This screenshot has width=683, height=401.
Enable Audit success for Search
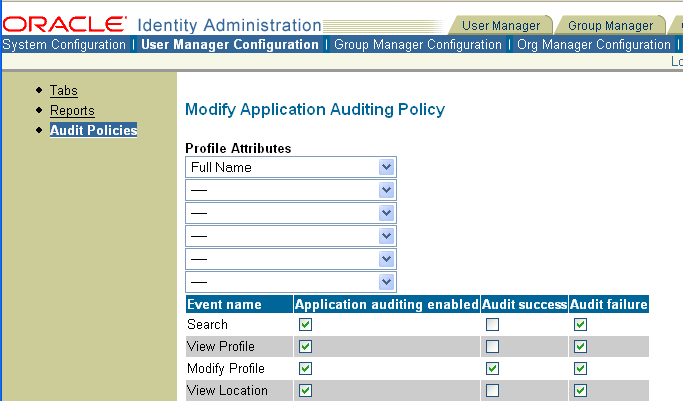(492, 324)
